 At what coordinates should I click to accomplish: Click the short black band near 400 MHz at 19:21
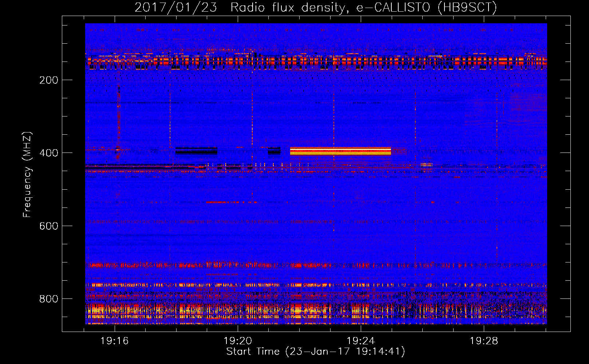coord(274,151)
